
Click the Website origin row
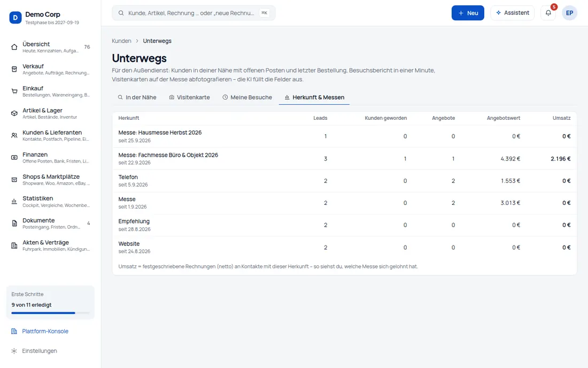click(x=344, y=248)
